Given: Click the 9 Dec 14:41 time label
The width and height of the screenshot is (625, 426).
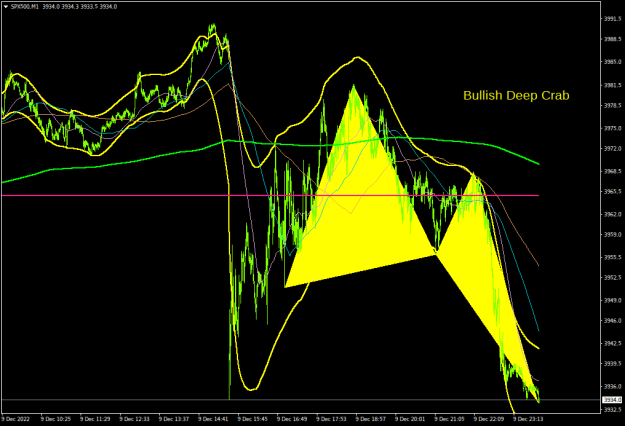Looking at the screenshot, I should coord(214,419).
